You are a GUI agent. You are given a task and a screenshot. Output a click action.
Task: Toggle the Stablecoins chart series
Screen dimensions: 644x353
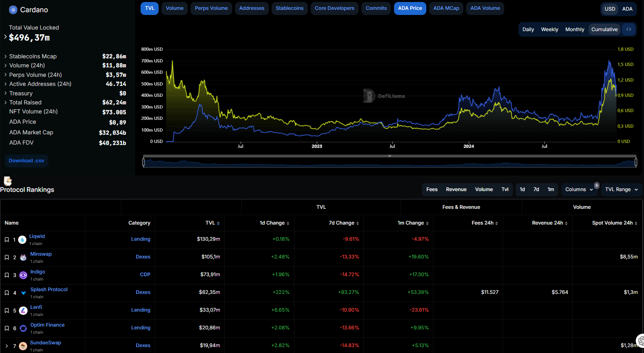point(290,8)
